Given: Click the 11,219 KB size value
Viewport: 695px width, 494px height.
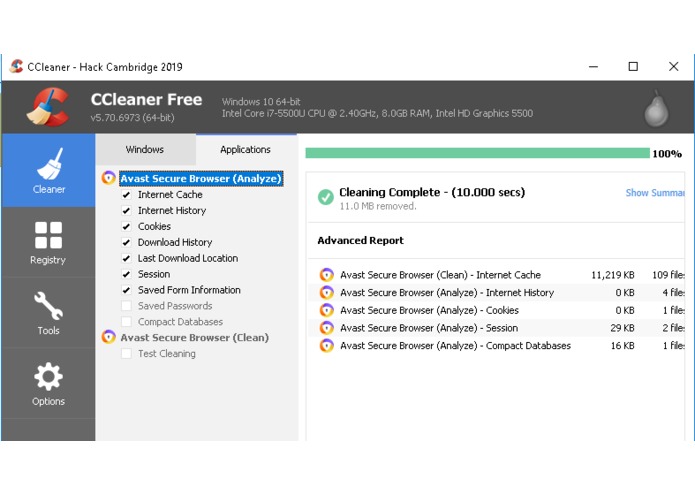Looking at the screenshot, I should [613, 275].
